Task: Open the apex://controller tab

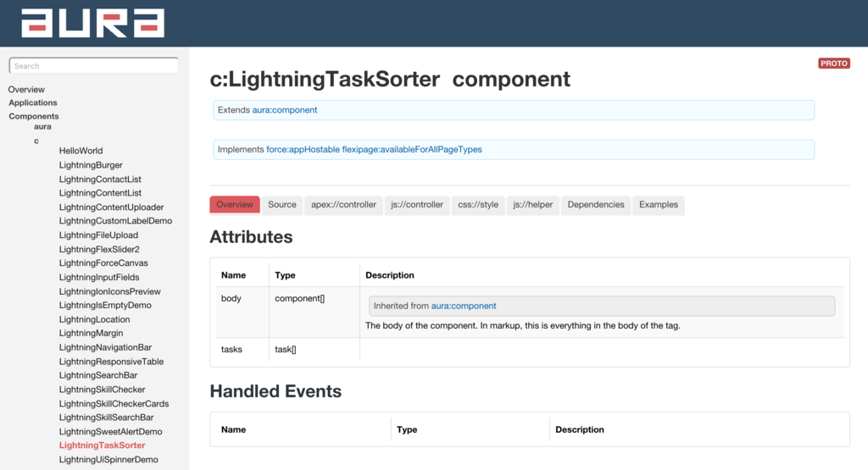Action: [343, 205]
